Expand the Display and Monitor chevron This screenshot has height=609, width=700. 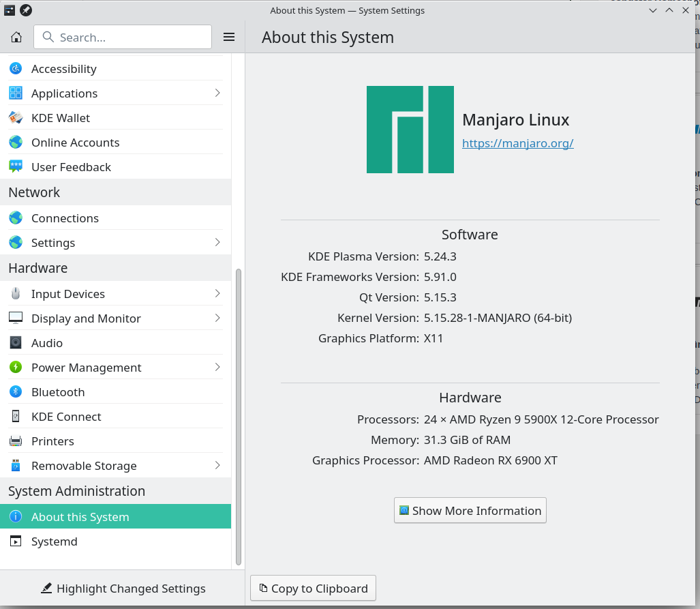tap(217, 318)
